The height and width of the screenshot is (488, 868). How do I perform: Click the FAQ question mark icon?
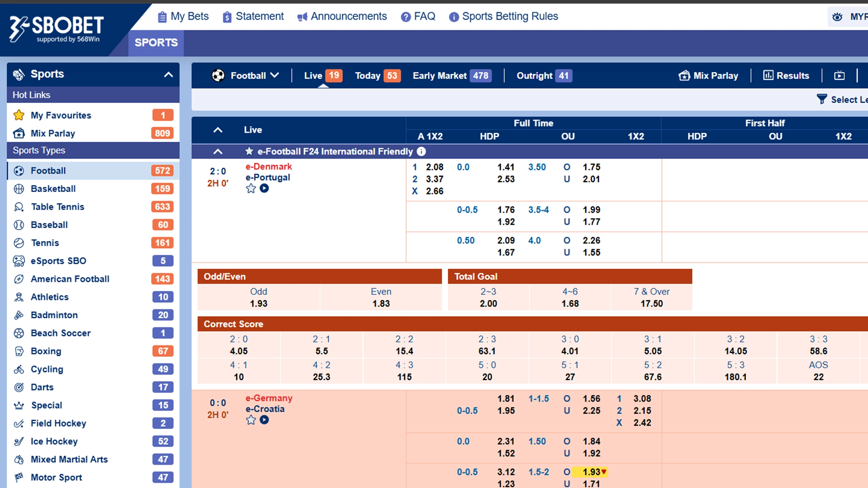406,17
